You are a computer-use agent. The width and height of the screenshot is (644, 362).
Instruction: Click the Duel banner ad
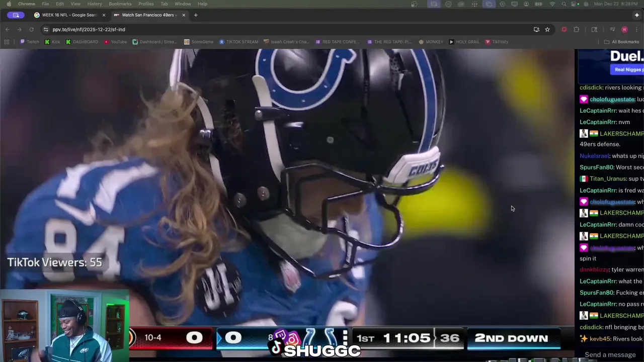coord(611,65)
